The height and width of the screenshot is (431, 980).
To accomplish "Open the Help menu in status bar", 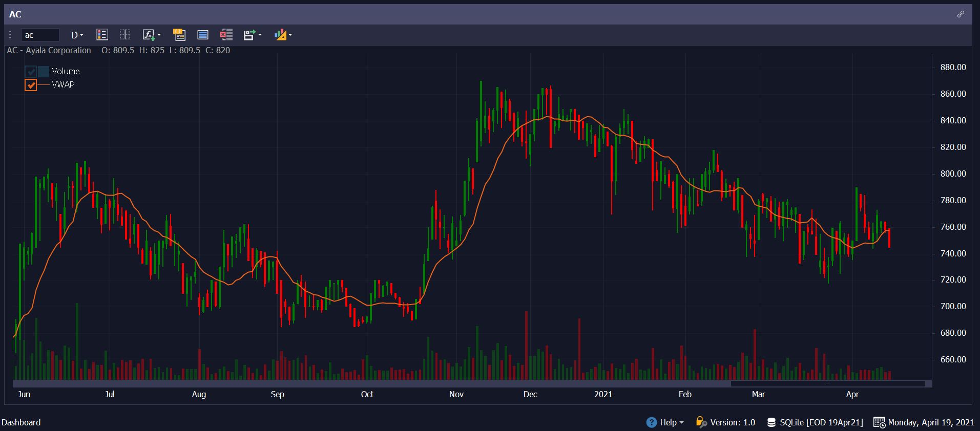I will point(665,422).
